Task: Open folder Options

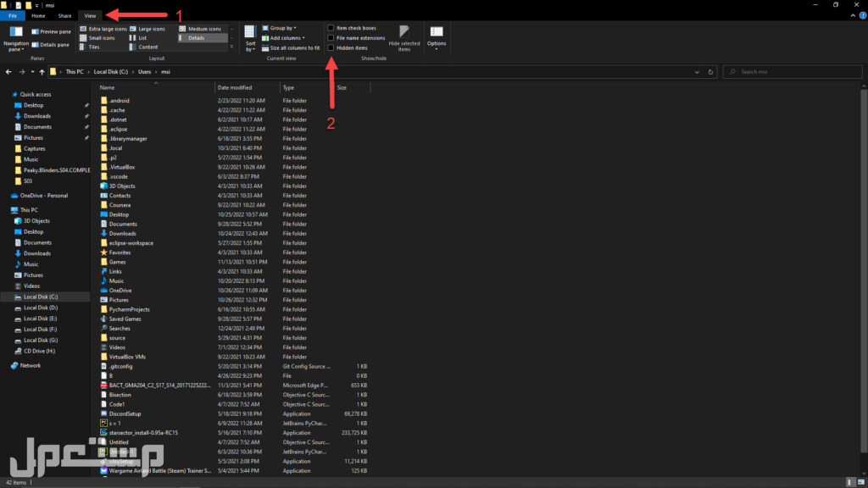Action: [x=437, y=38]
